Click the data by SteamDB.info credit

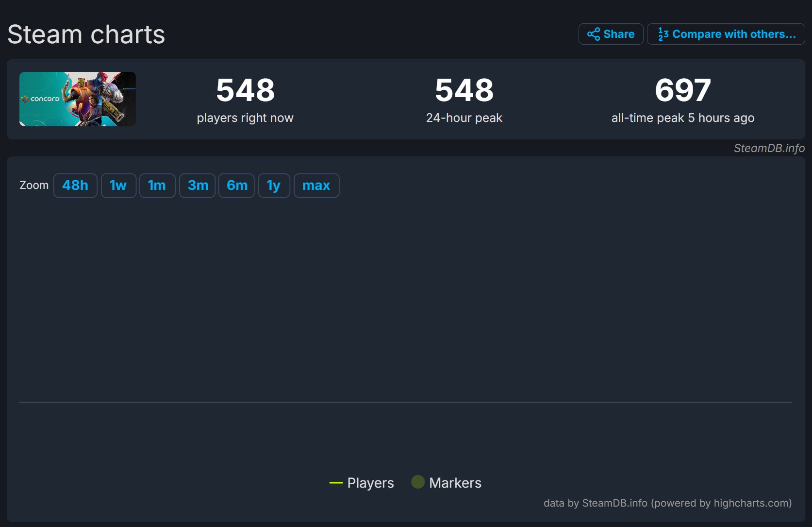[667, 503]
